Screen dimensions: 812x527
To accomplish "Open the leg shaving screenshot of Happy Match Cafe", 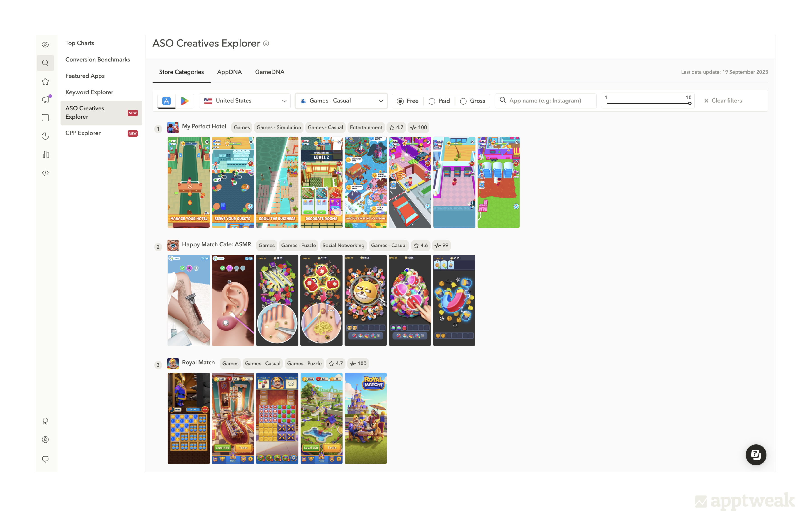I will tap(189, 301).
